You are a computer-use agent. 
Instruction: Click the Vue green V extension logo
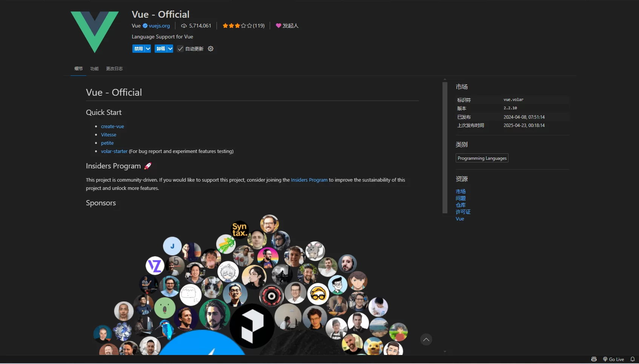[x=95, y=32]
